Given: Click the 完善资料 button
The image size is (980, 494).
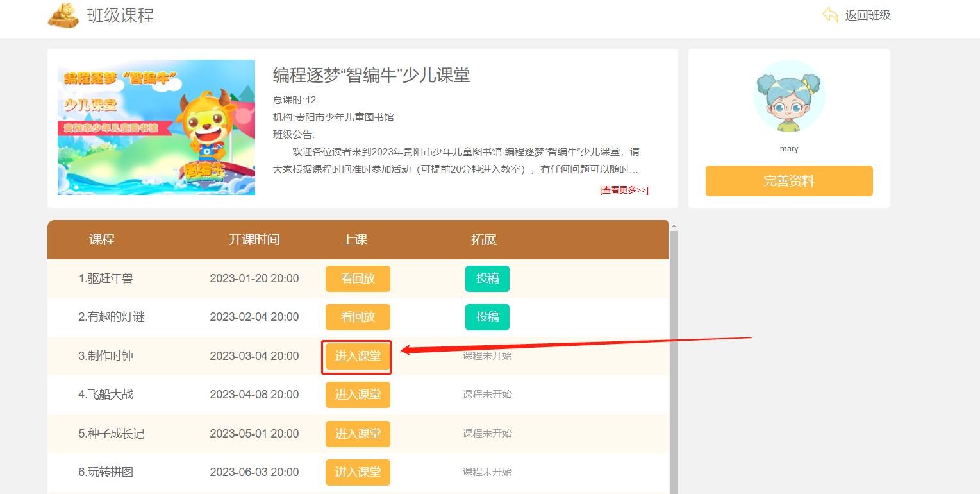Looking at the screenshot, I should [x=789, y=181].
